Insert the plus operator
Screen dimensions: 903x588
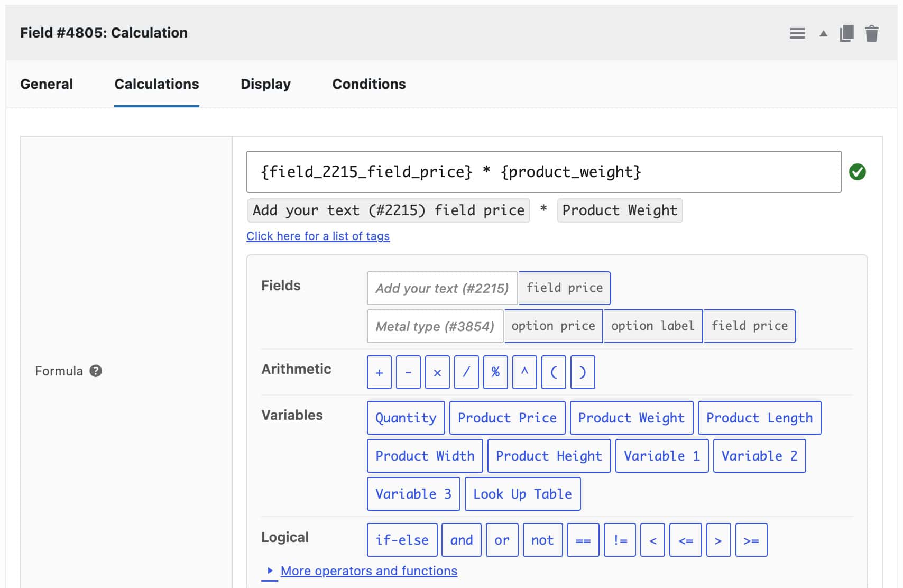tap(379, 372)
